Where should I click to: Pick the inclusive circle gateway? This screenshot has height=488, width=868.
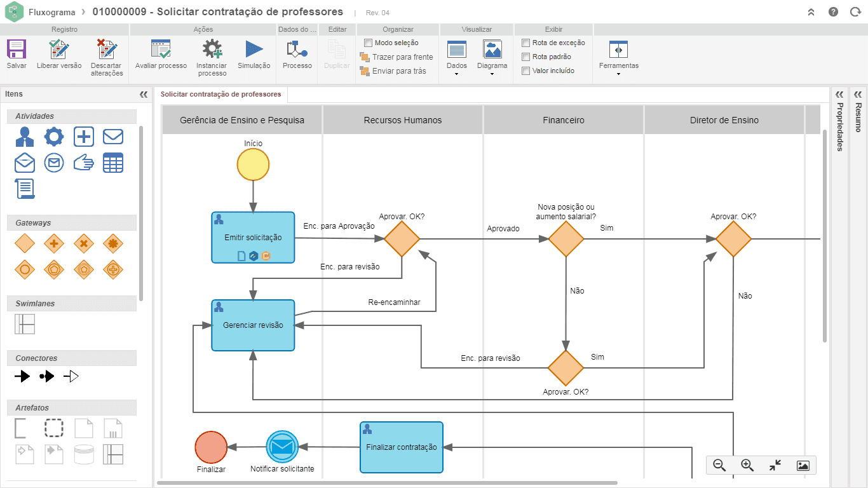[x=25, y=269]
